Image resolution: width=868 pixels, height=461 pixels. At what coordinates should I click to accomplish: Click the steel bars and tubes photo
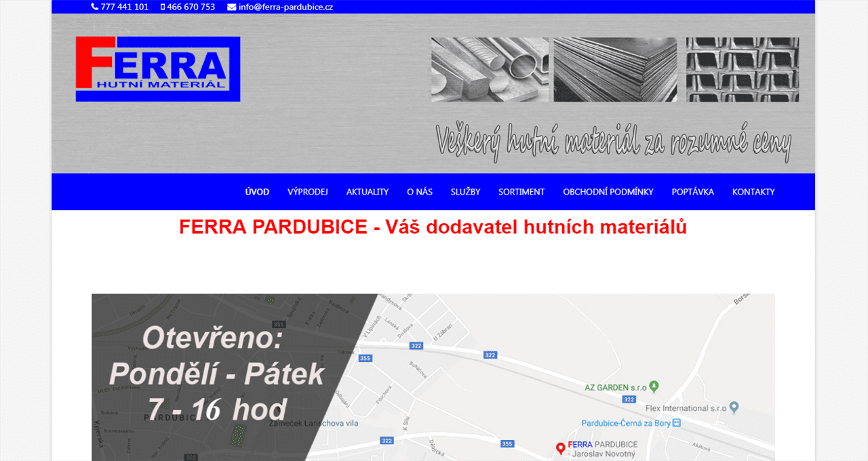click(x=490, y=69)
